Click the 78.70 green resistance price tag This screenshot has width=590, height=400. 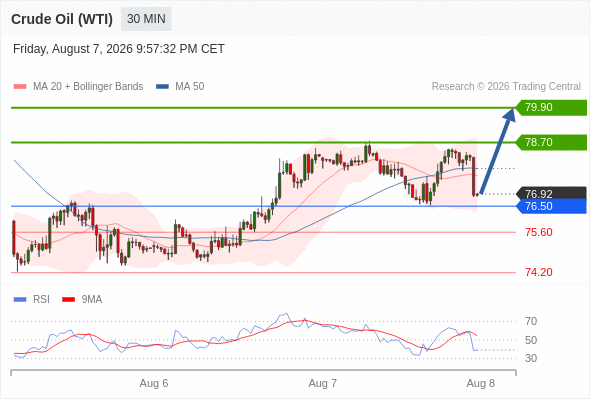[x=551, y=142]
